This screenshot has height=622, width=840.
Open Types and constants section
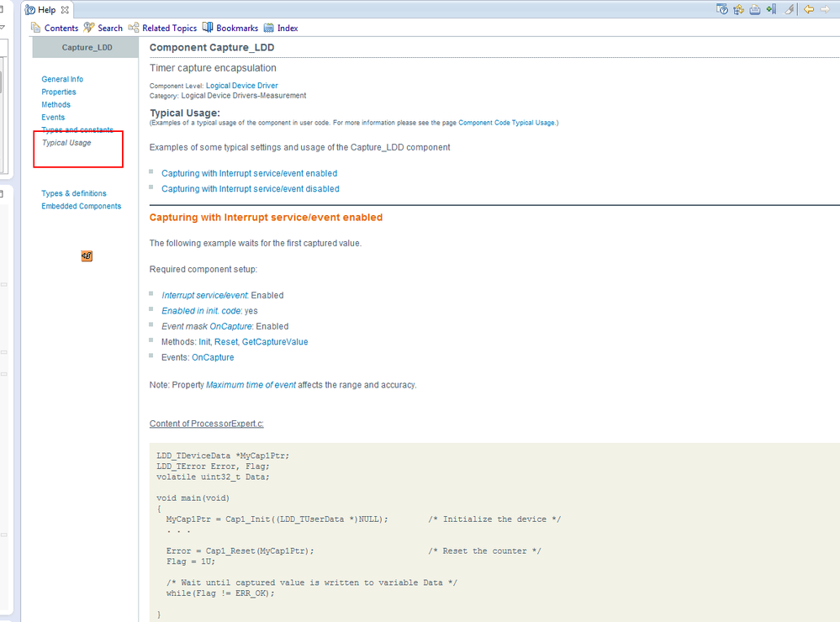click(x=77, y=129)
